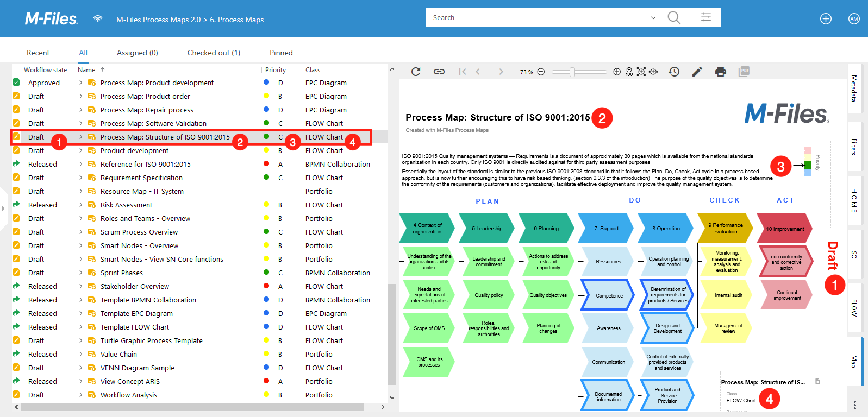Navigate to M-Files Process Maps 2.0 breadcrumb

tap(158, 20)
